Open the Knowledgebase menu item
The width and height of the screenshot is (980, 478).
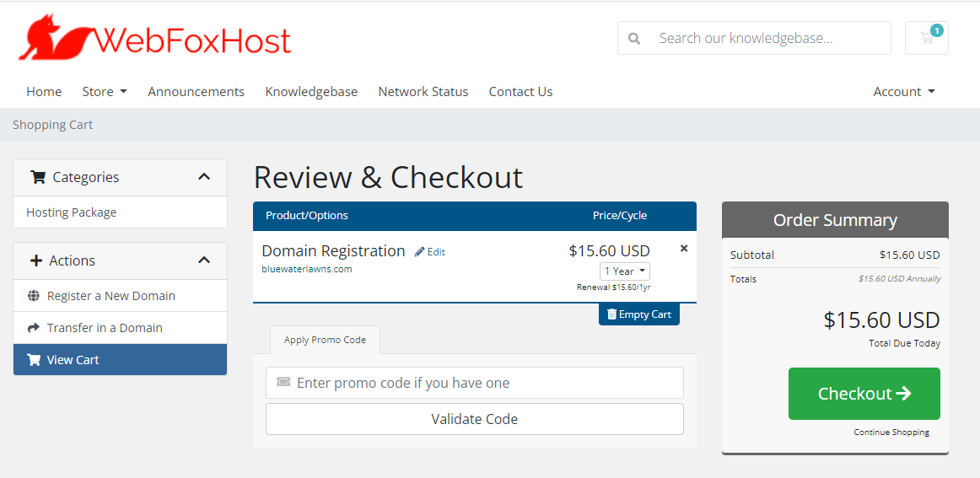311,92
